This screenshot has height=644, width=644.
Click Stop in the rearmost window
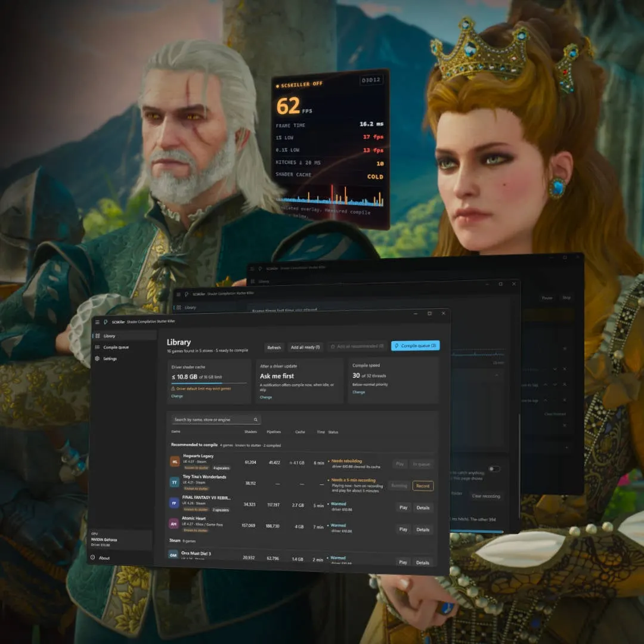coord(566,298)
